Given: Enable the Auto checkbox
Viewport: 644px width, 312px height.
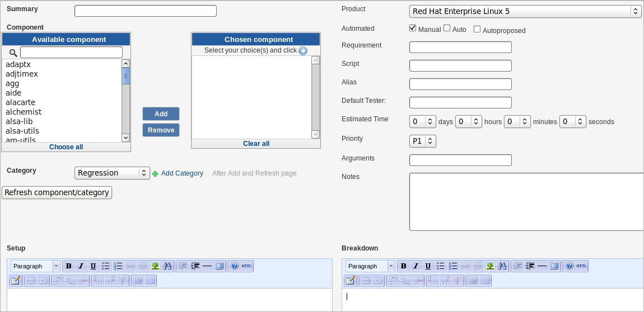Looking at the screenshot, I should point(447,29).
